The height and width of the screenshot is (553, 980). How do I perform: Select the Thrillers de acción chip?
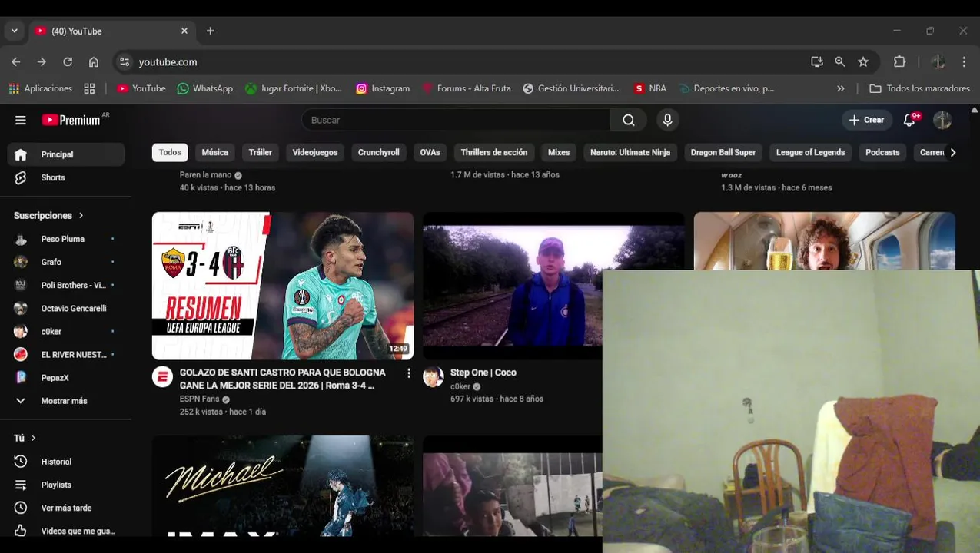[494, 152]
